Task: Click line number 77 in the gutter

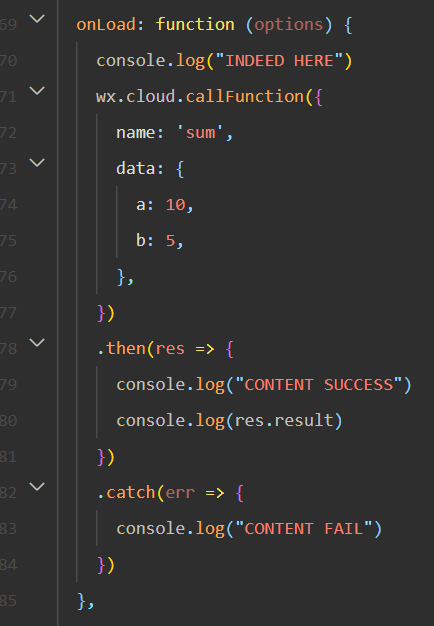Action: click(x=8, y=313)
